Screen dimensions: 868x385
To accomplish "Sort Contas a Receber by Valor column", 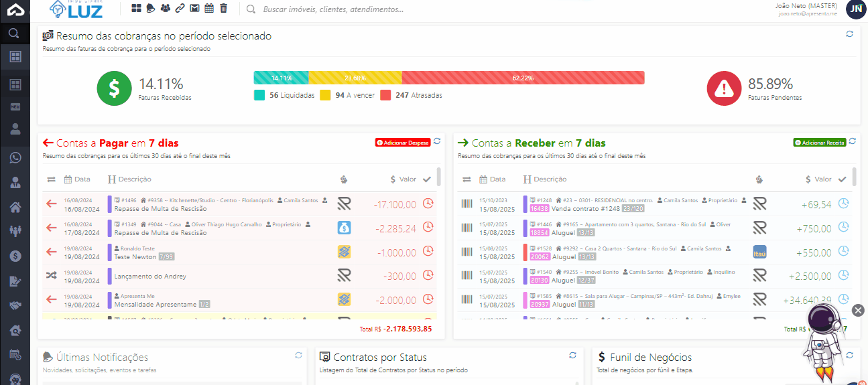I will click(818, 179).
